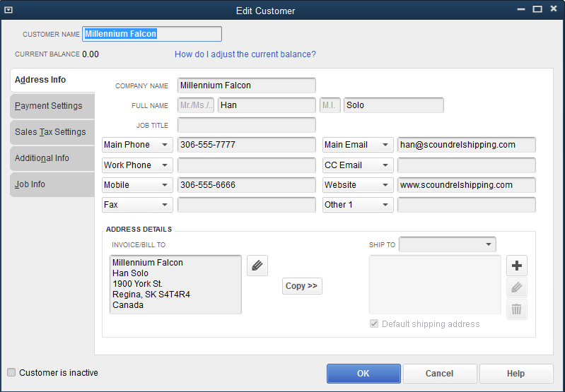Open the Main Email type dropdown

pos(358,145)
